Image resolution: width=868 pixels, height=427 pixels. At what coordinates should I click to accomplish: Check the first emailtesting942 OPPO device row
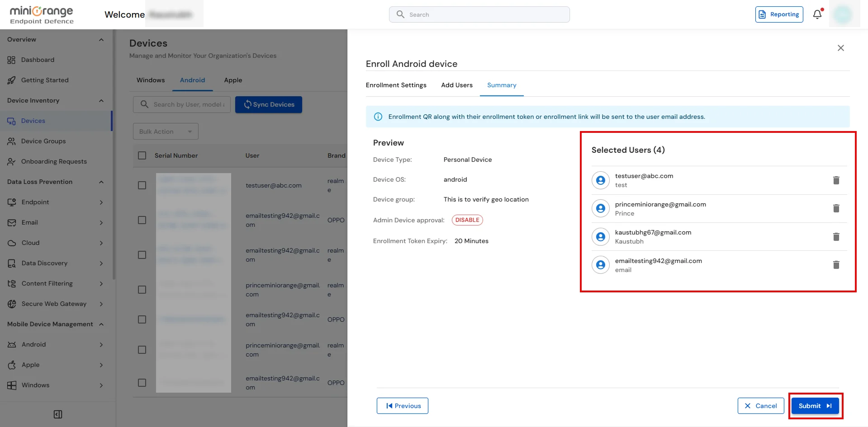[x=142, y=220]
